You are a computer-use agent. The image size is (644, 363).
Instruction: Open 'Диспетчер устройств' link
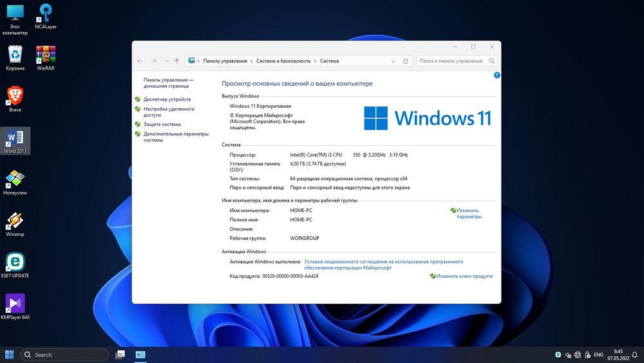click(167, 99)
